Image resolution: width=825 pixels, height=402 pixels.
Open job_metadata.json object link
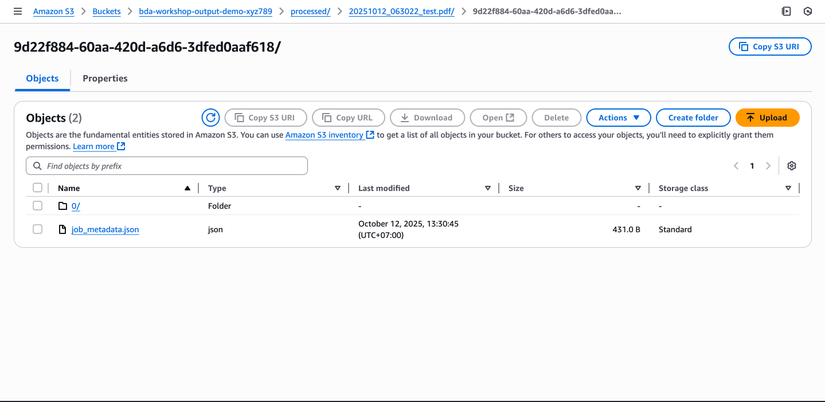(x=105, y=229)
